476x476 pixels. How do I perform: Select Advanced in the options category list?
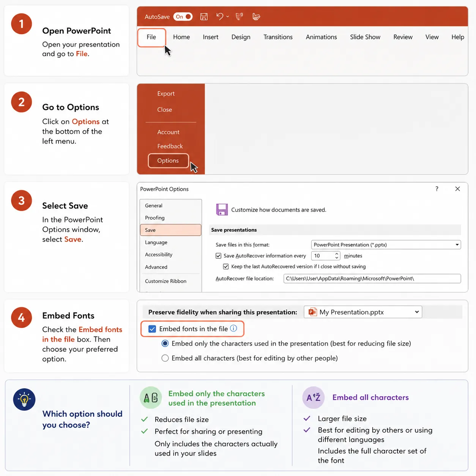point(170,267)
